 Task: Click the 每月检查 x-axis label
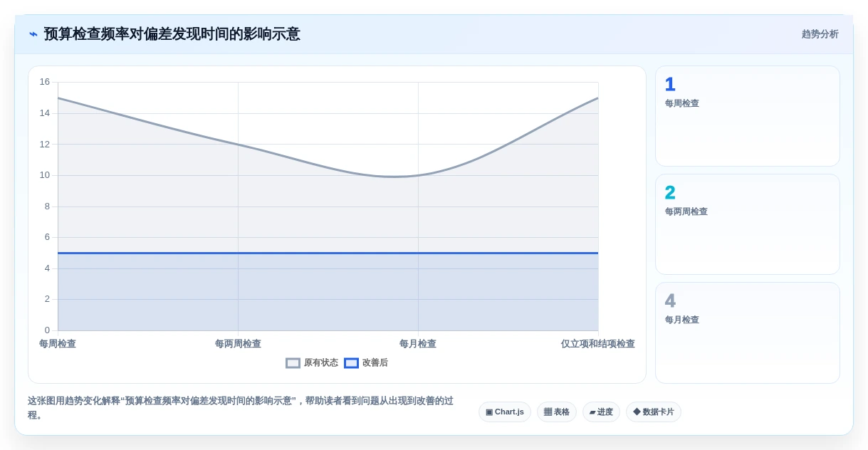[418, 343]
